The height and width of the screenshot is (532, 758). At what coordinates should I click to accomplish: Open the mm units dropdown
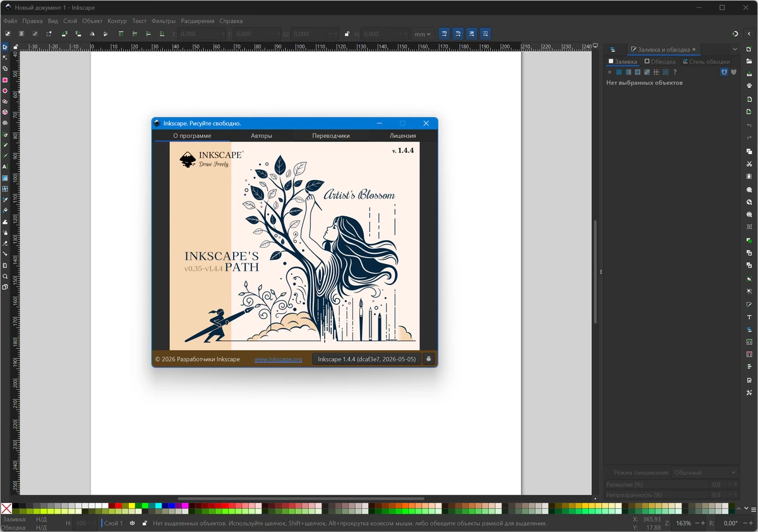pyautogui.click(x=422, y=34)
